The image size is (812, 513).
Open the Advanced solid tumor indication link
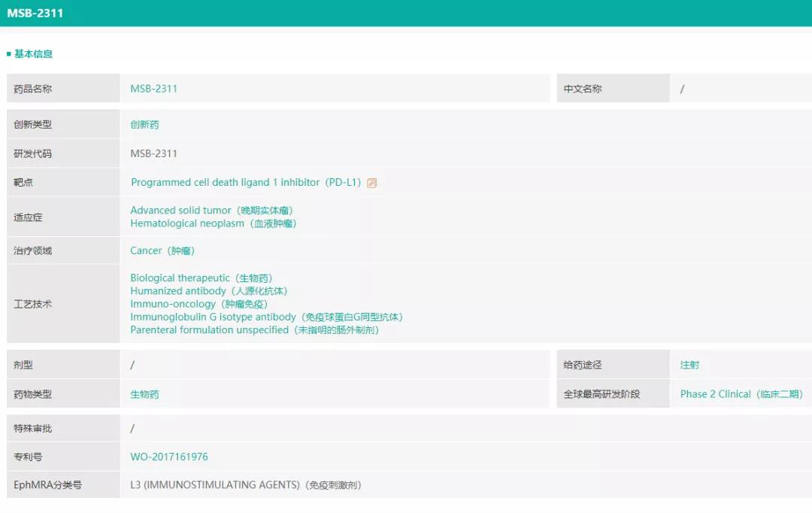click(212, 211)
